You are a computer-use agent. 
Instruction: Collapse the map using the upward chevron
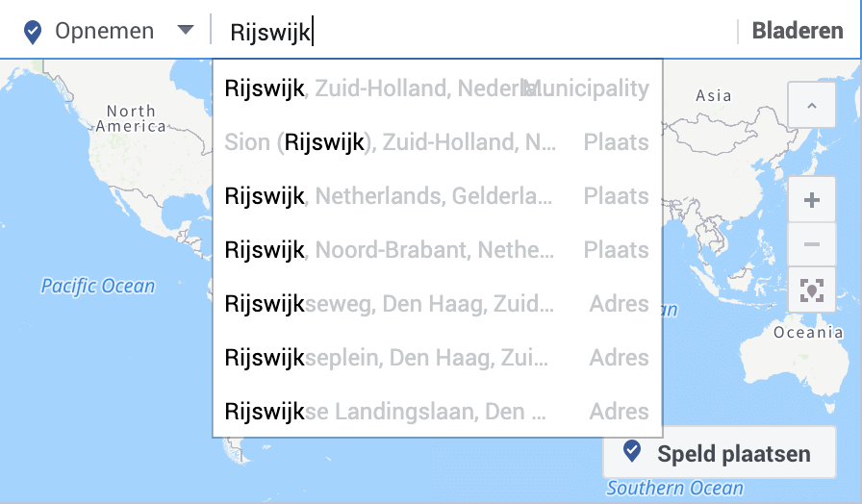click(x=811, y=106)
